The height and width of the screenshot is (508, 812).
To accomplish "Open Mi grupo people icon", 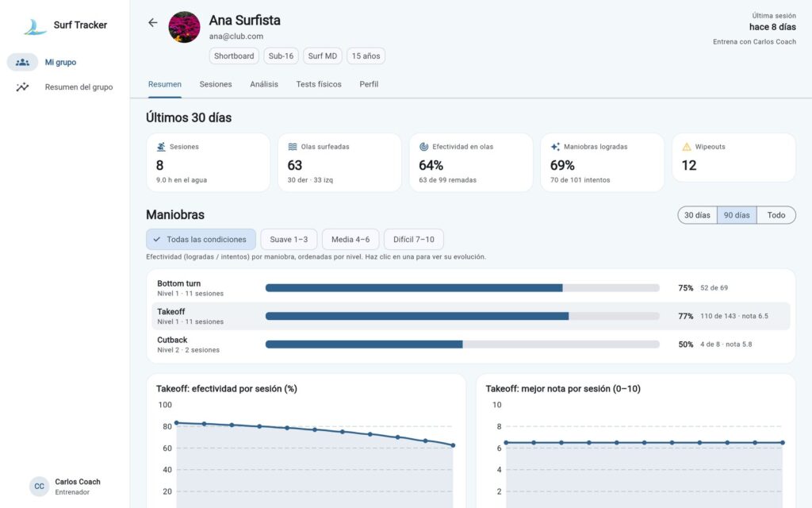I will pos(22,62).
